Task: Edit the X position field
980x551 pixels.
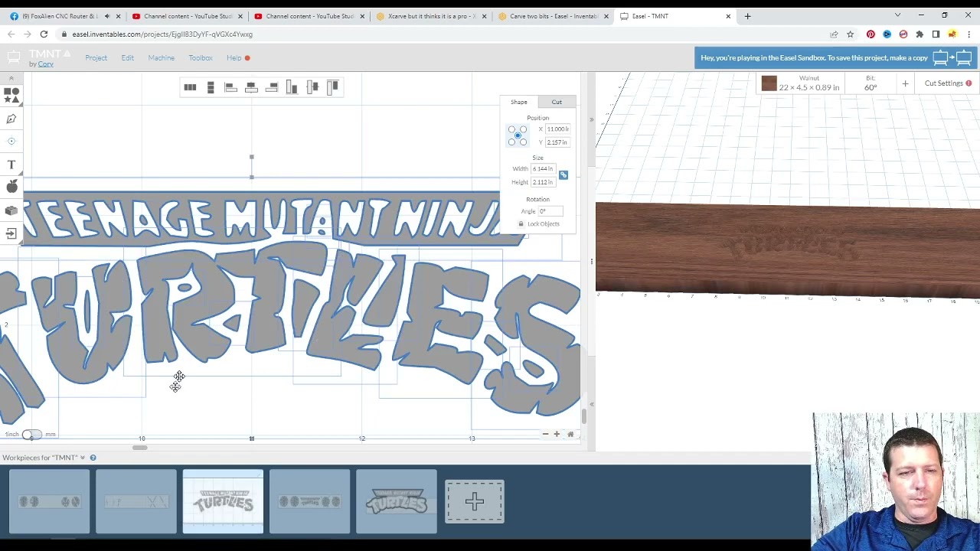Action: [558, 129]
